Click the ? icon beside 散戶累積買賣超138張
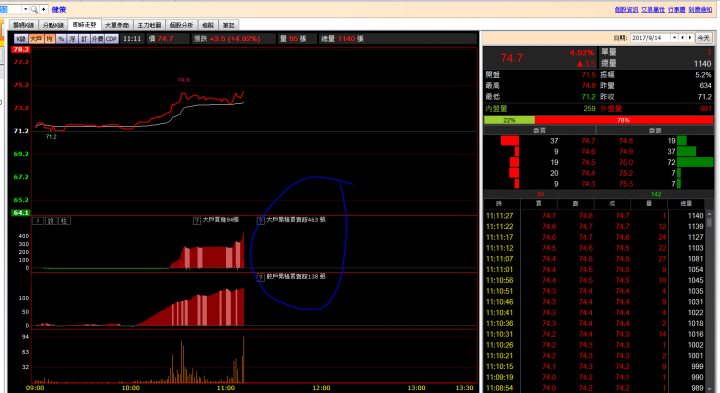The height and width of the screenshot is (393, 720). pyautogui.click(x=260, y=277)
